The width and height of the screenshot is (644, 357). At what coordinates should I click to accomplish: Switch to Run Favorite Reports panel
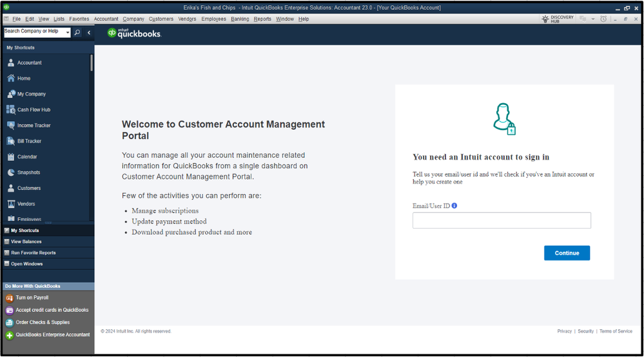(x=48, y=253)
